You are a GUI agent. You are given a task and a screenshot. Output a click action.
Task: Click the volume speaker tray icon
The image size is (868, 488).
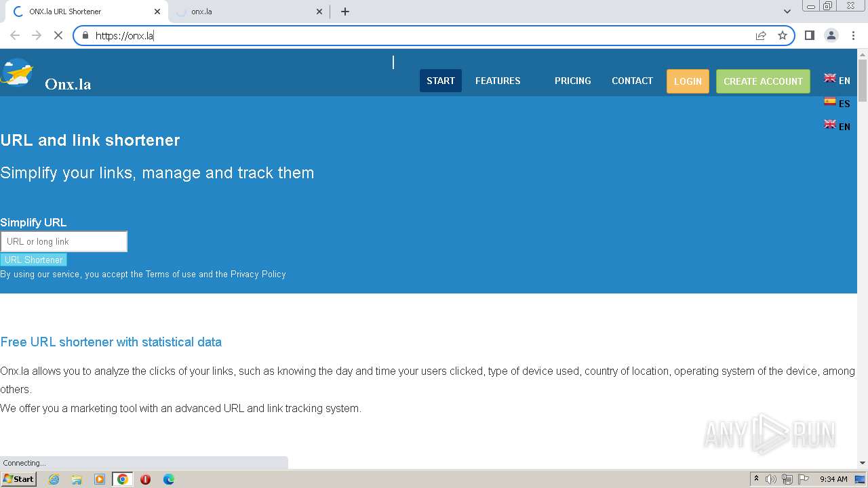point(771,479)
